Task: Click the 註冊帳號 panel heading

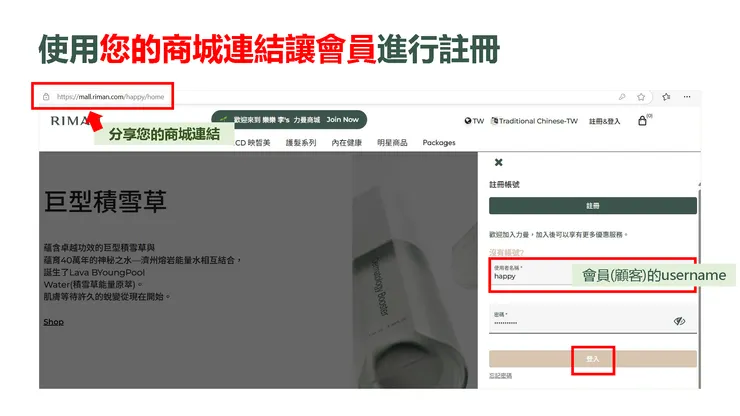Action: click(x=504, y=185)
